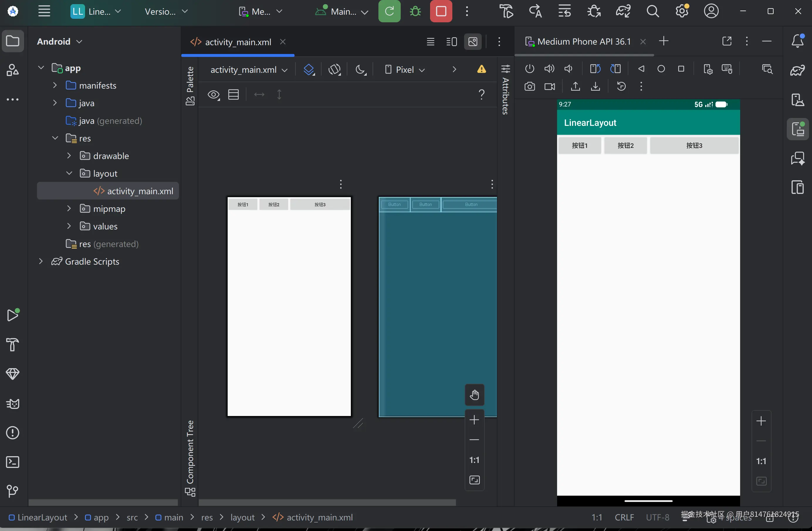Screen dimensions: 812x531
Task: Switch editor to Design view mode
Action: [x=473, y=42]
